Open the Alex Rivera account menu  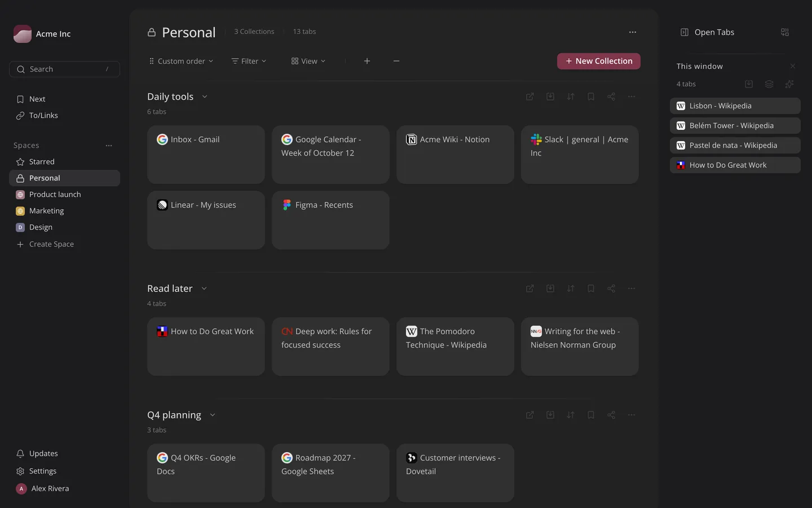pyautogui.click(x=64, y=489)
